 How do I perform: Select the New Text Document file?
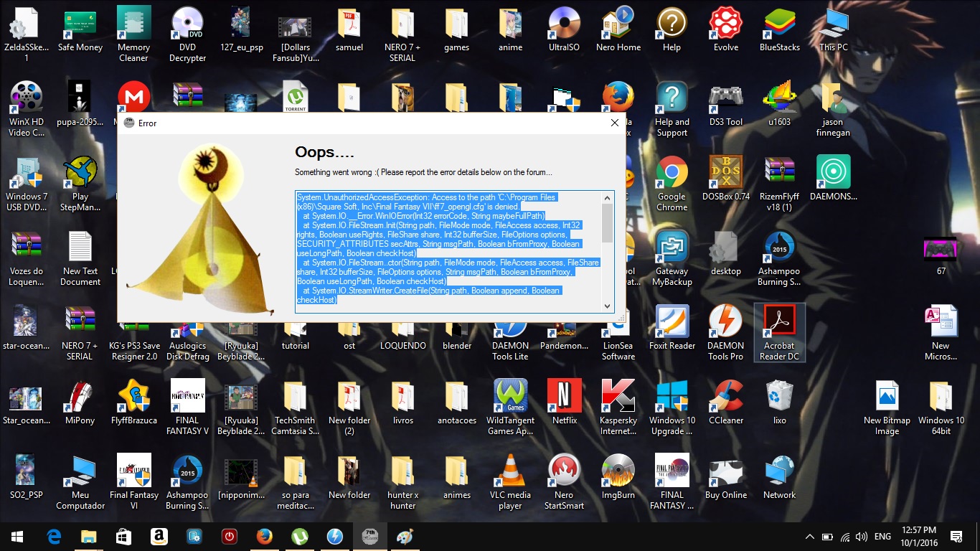point(80,258)
